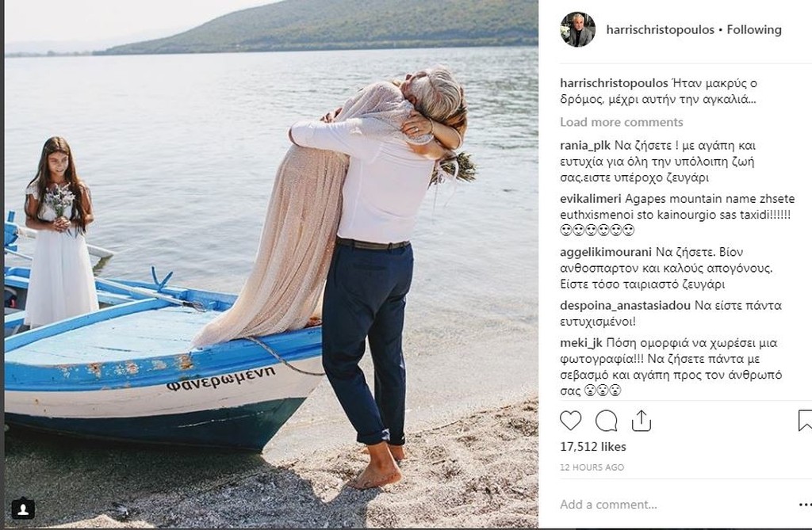Open despoina_anastasiadou profile link
Image resolution: width=812 pixels, height=530 pixels.
[x=625, y=305]
